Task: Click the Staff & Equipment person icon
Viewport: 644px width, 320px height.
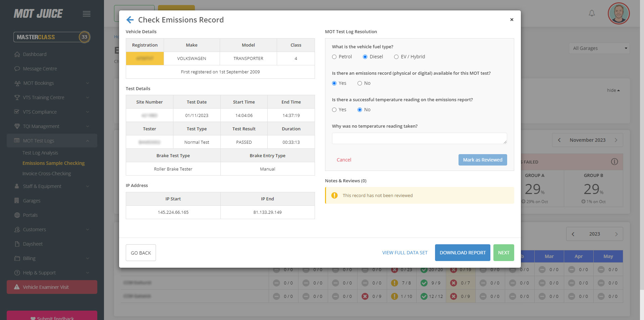Action: point(17,186)
